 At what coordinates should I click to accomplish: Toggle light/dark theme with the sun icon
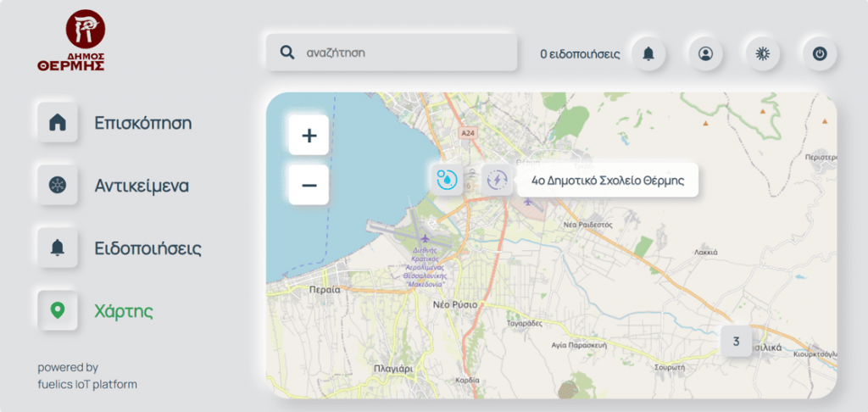click(x=762, y=53)
